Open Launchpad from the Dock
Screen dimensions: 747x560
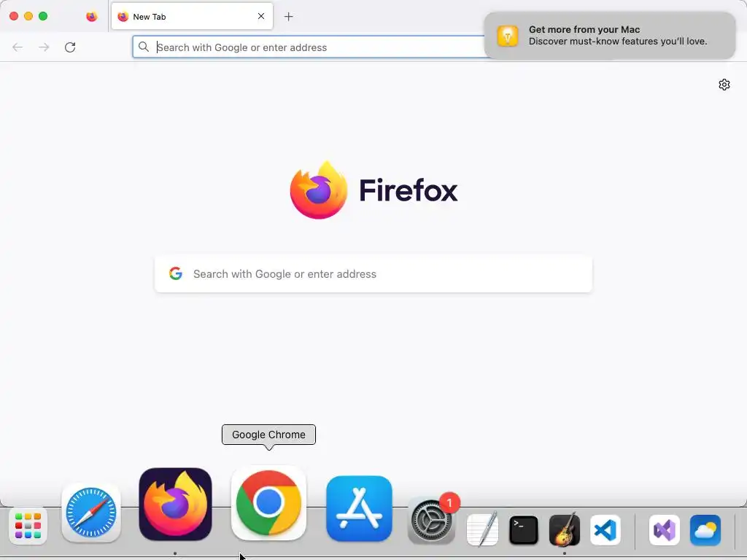[28, 525]
